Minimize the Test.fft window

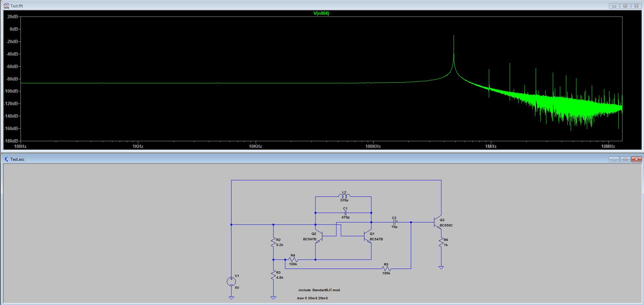[614, 6]
